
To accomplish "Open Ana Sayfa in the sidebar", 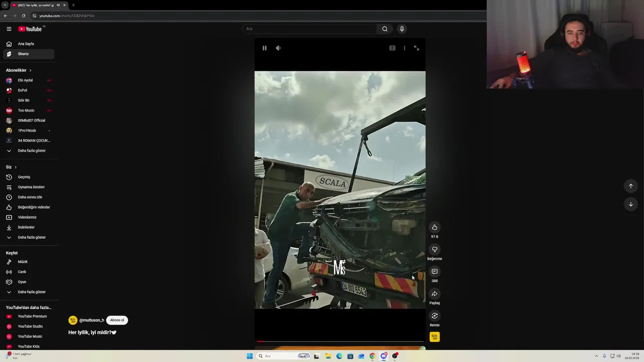I will [x=28, y=44].
